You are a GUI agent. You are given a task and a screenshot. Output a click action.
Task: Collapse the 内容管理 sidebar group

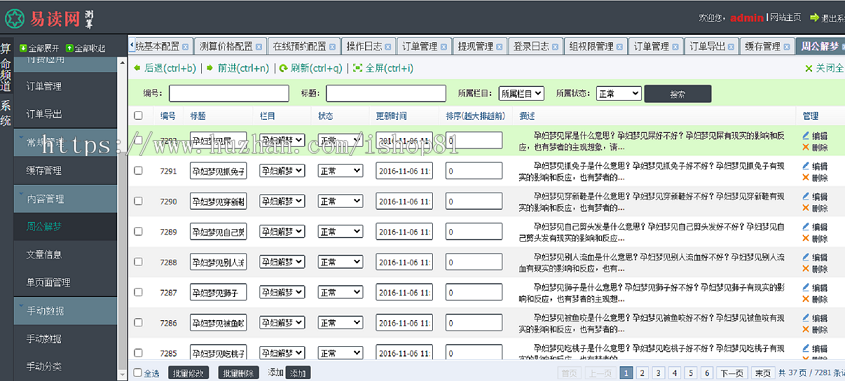pyautogui.click(x=65, y=199)
